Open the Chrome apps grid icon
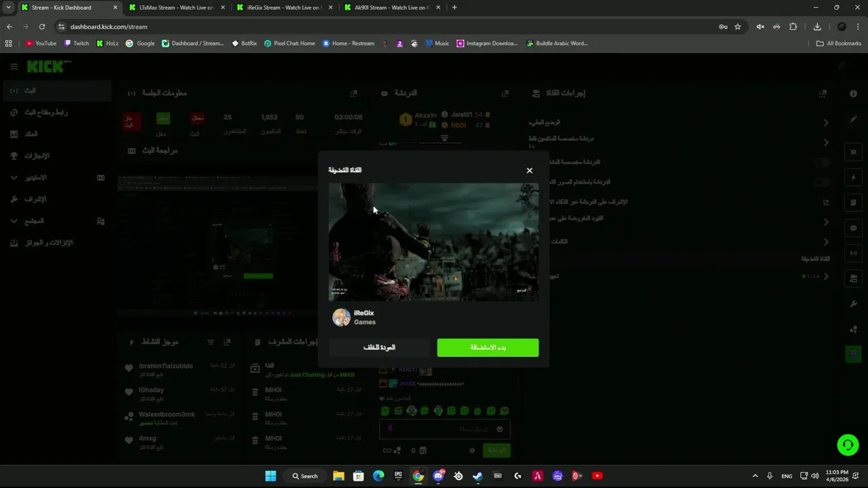Screen dimensions: 868x488 [x=8, y=43]
